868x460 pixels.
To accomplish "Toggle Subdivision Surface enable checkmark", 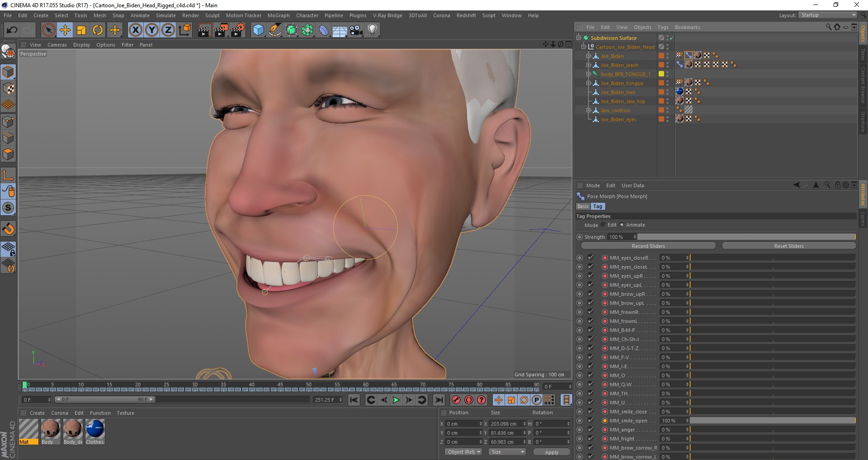I will [671, 38].
